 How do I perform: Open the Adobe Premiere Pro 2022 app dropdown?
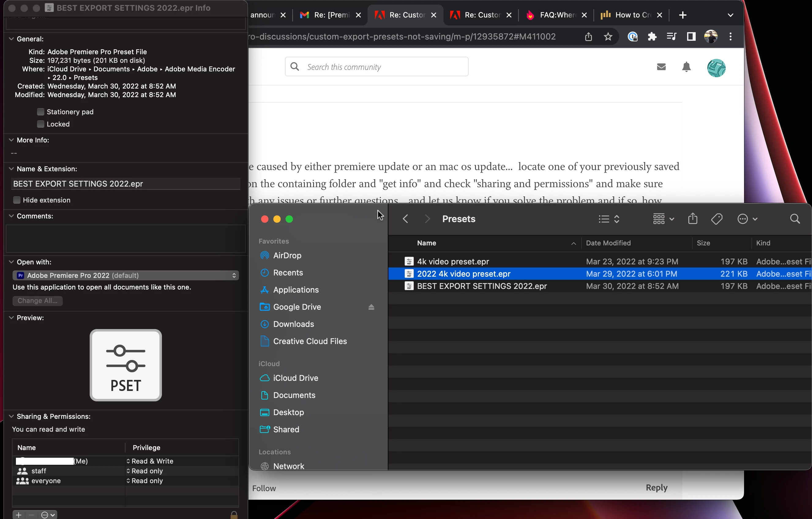[x=125, y=275]
